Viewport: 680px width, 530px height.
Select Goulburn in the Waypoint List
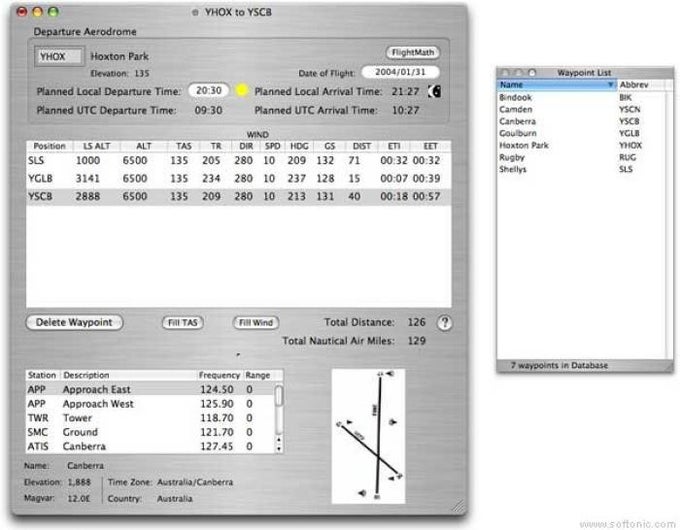point(581,133)
